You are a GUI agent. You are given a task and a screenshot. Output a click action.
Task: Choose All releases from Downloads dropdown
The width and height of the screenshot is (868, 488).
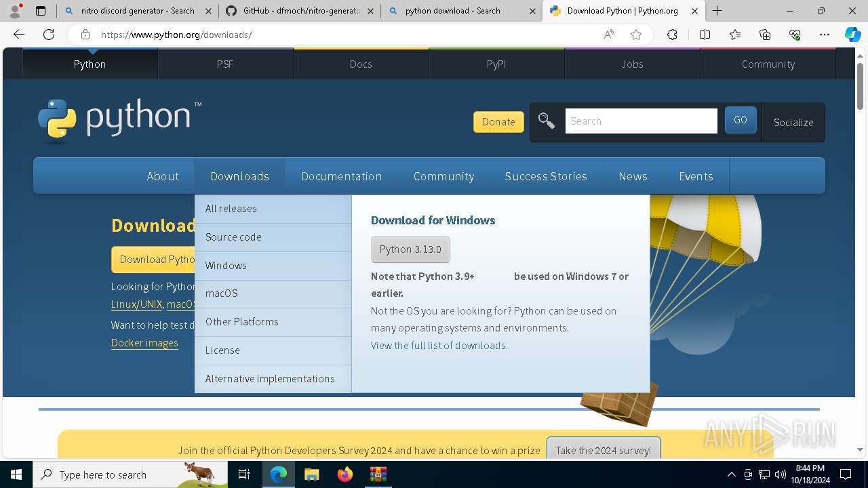coord(273,209)
